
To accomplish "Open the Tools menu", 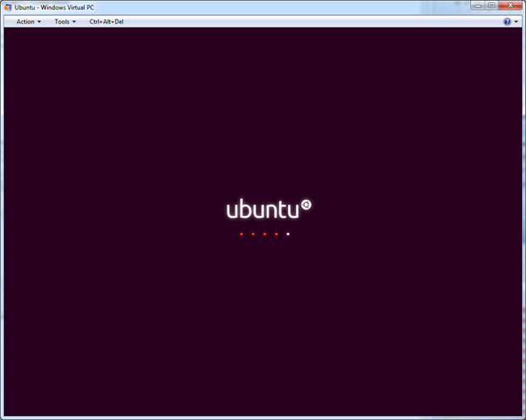I will [x=62, y=22].
